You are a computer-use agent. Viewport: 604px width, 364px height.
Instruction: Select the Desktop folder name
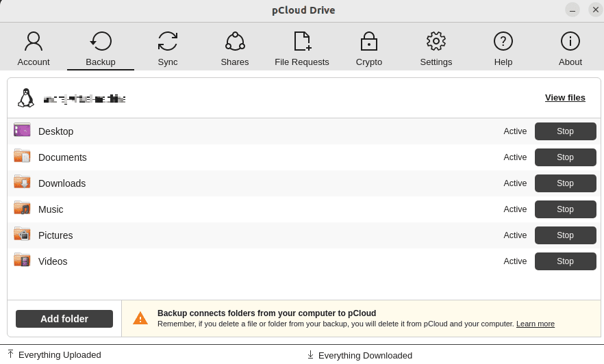(x=56, y=131)
